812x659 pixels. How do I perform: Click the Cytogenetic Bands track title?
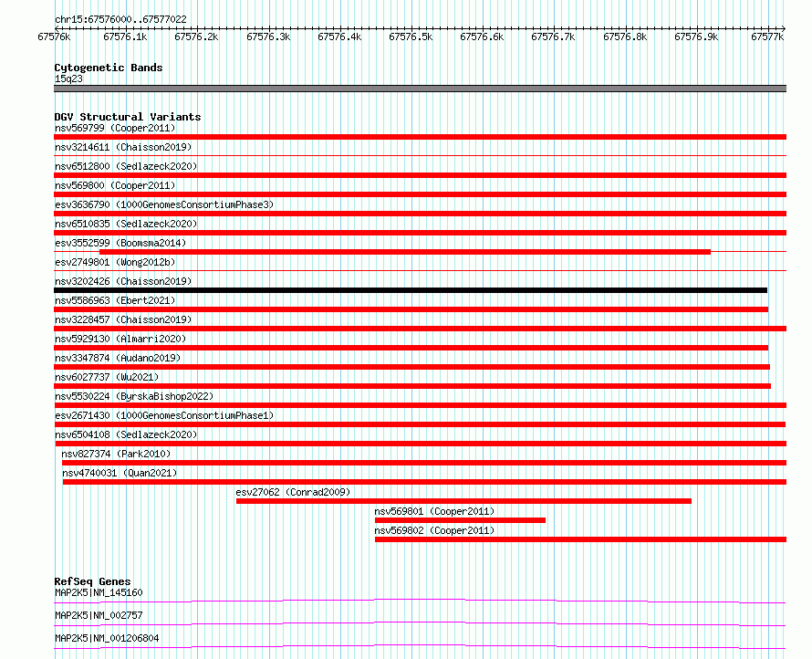coord(109,68)
